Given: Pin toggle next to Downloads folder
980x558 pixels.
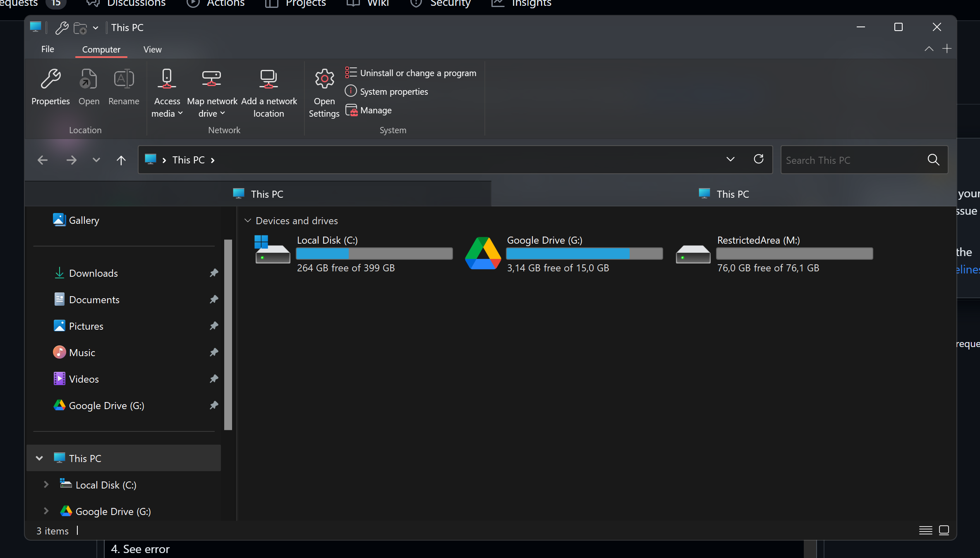Looking at the screenshot, I should (214, 273).
